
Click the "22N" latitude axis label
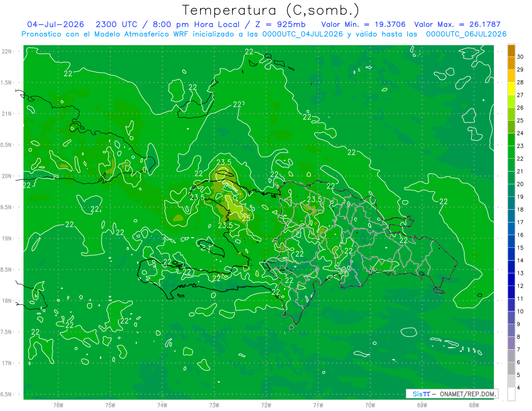coord(8,51)
